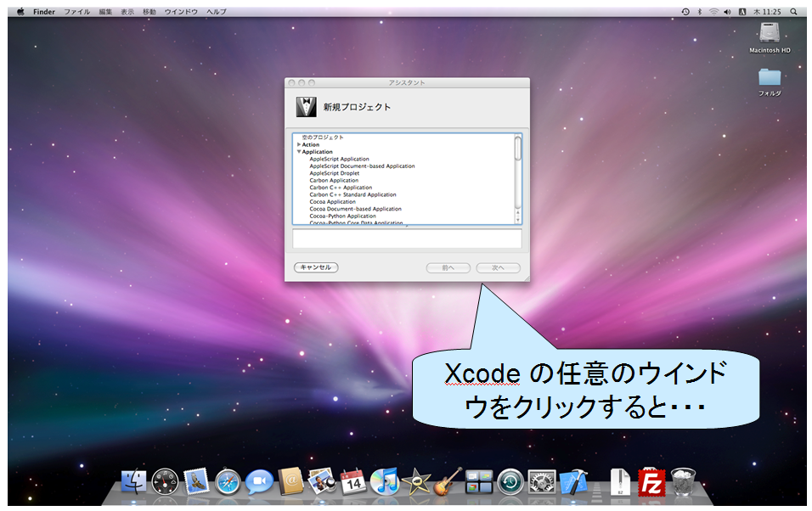Image resolution: width=812 pixels, height=511 pixels.
Task: Launch Dashboard from the Dock
Action: (x=165, y=481)
